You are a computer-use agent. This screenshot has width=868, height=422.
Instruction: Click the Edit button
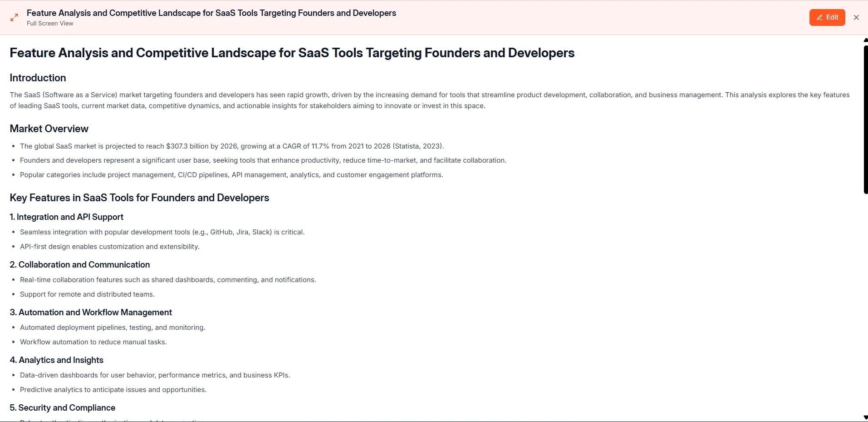[827, 17]
